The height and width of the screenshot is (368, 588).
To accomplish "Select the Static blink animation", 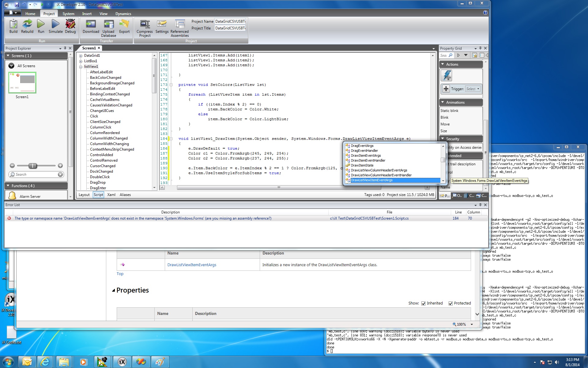I will [449, 111].
